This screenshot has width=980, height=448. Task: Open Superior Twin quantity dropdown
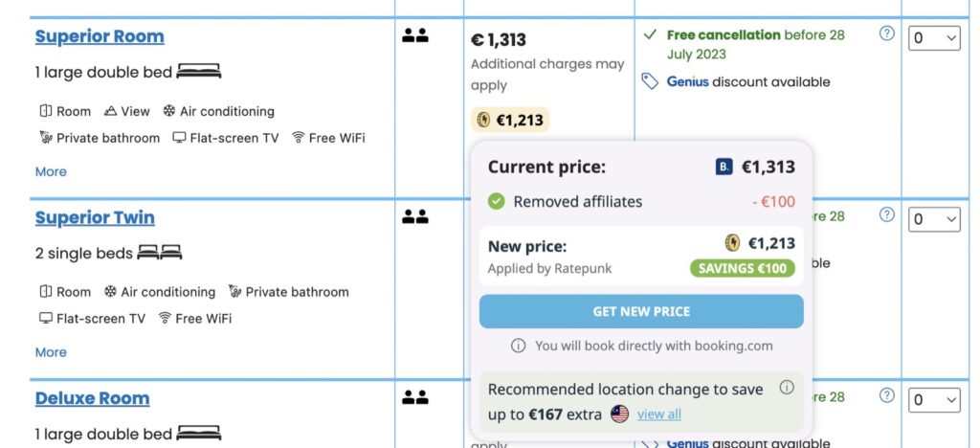point(934,219)
